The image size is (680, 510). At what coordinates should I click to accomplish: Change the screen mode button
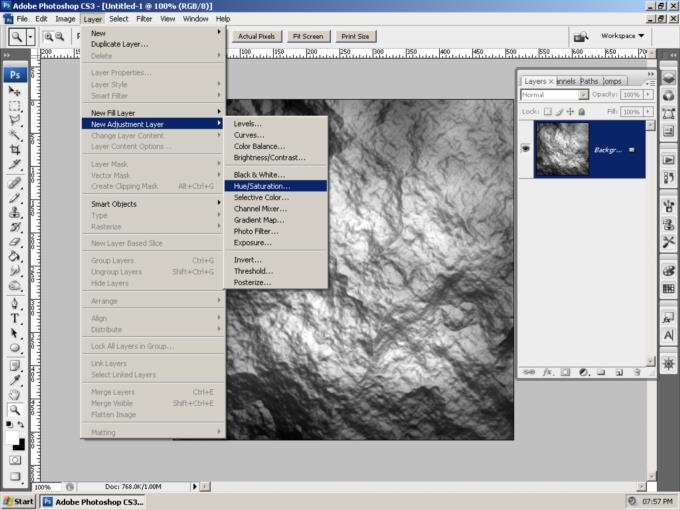pos(15,476)
